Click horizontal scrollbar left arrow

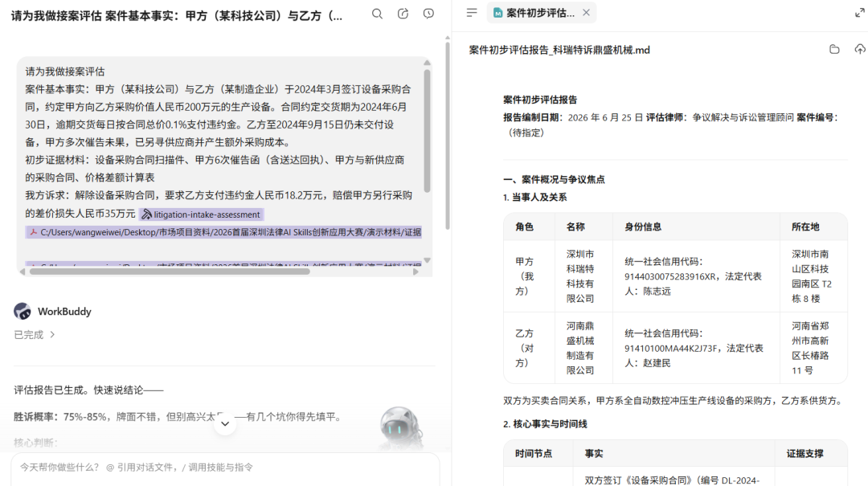point(23,272)
